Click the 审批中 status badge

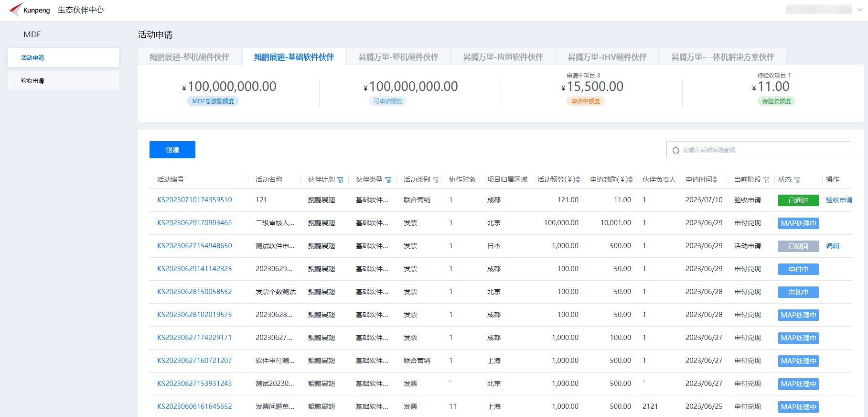pyautogui.click(x=798, y=292)
